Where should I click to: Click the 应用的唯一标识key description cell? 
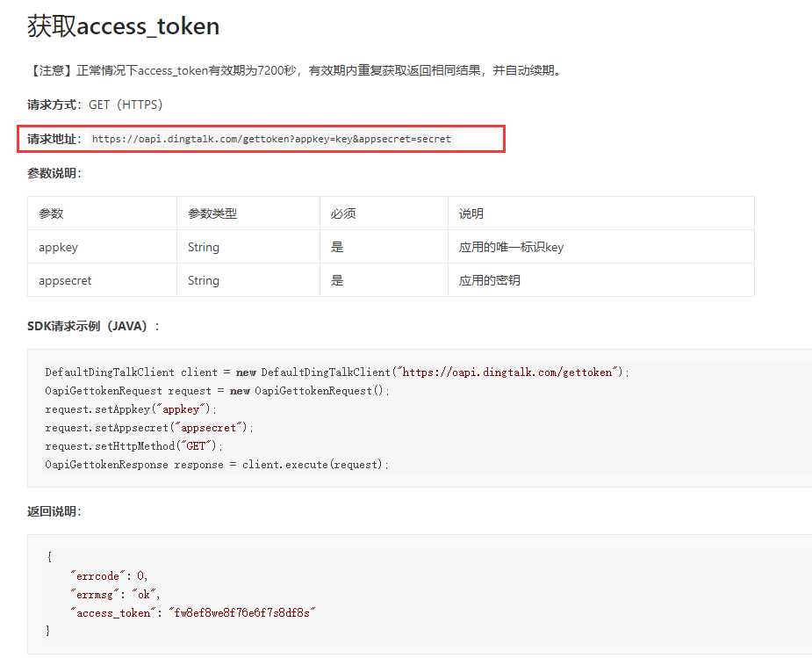pos(600,247)
